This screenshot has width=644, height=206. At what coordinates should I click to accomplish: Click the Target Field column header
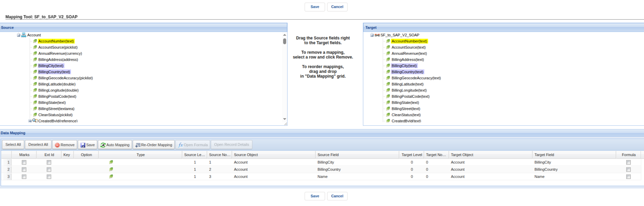(x=574, y=155)
